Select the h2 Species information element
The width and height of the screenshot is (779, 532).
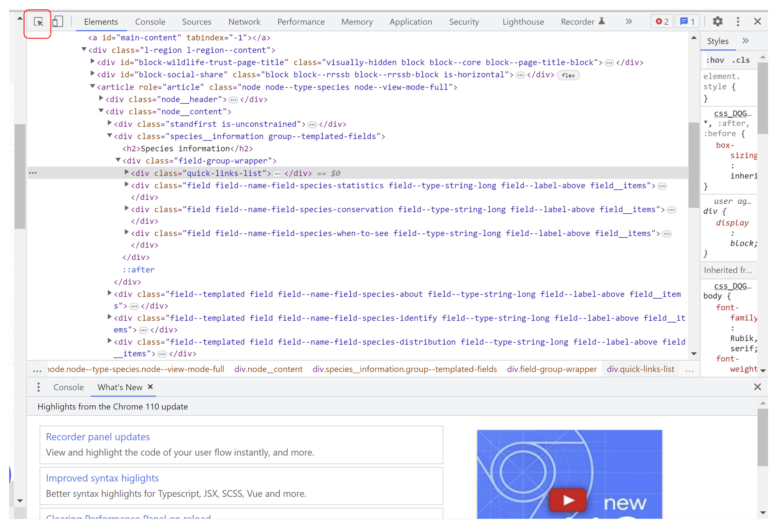pyautogui.click(x=187, y=148)
